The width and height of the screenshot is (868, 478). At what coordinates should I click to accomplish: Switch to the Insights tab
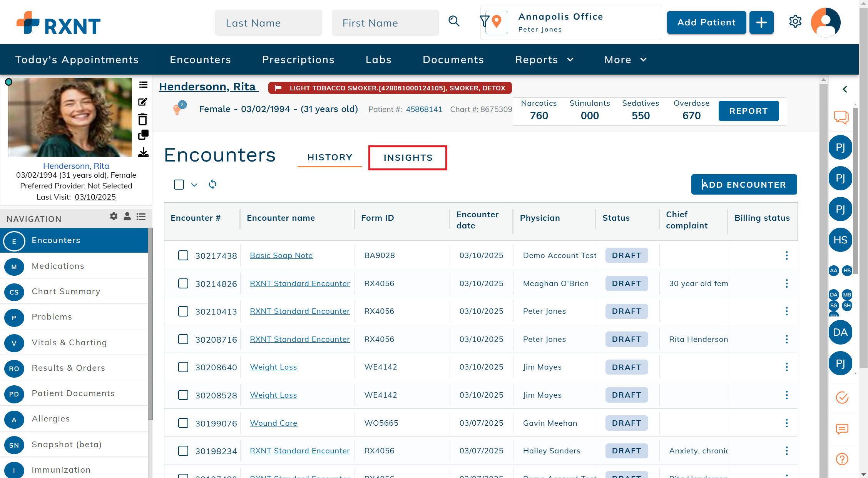click(x=408, y=158)
